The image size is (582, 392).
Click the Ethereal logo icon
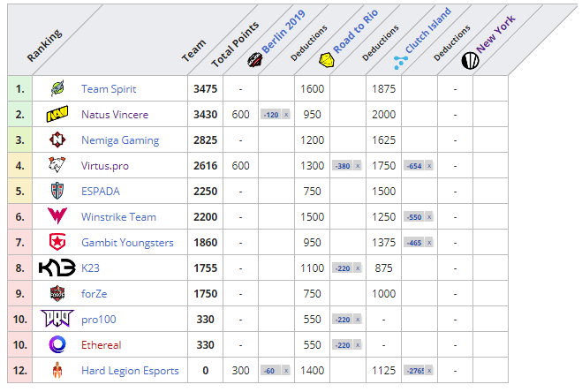tap(57, 344)
